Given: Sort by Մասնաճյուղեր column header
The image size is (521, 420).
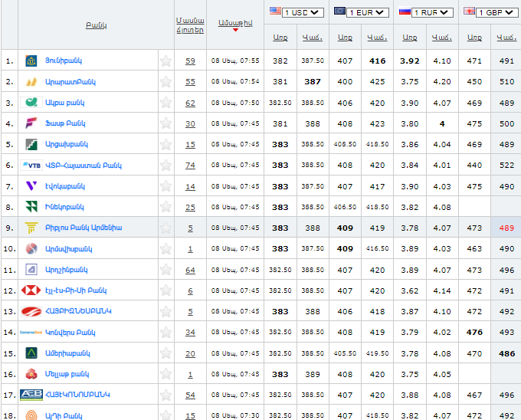Looking at the screenshot, I should [x=190, y=25].
